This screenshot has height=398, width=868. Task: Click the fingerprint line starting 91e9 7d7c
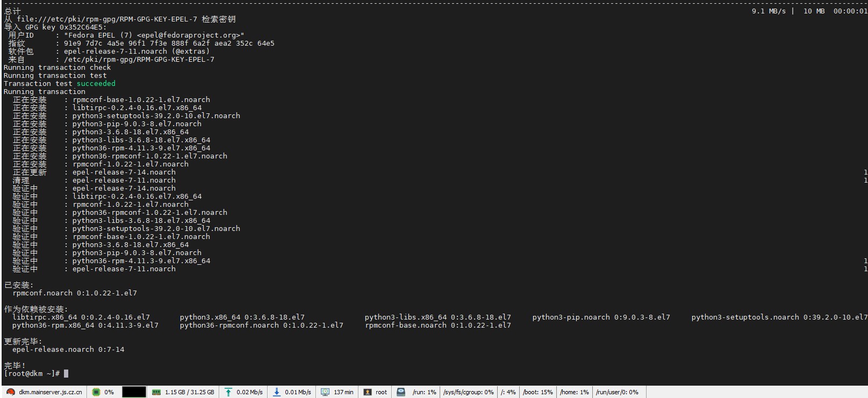click(169, 43)
